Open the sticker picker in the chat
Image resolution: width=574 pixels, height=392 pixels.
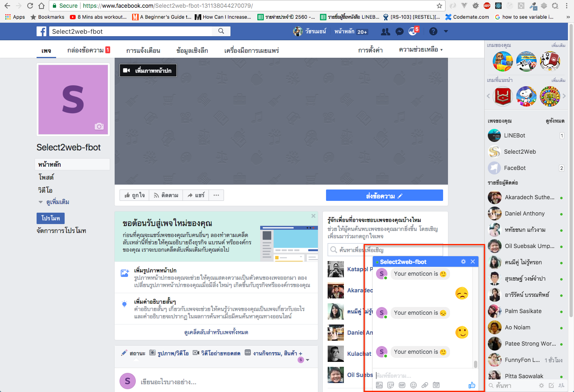[x=391, y=385]
